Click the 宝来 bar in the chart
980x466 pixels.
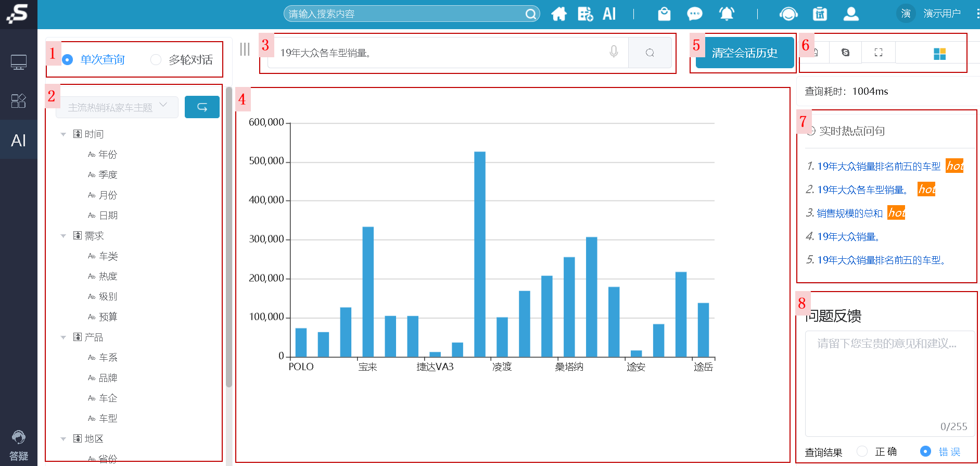[368, 292]
